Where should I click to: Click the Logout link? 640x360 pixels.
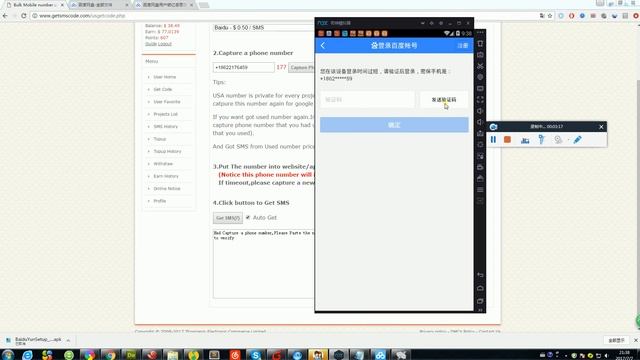pyautogui.click(x=164, y=44)
